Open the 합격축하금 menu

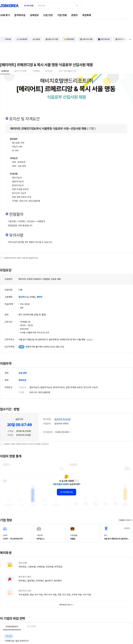click(20, 15)
